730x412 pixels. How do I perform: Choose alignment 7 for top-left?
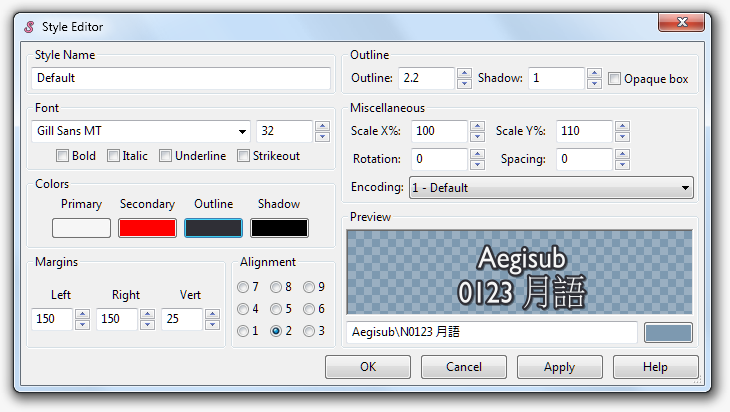[243, 287]
